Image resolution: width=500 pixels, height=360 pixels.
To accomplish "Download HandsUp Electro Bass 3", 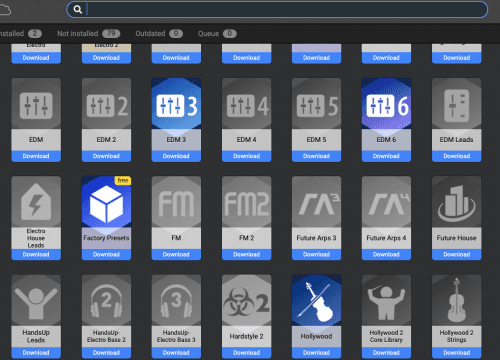I will (176, 353).
